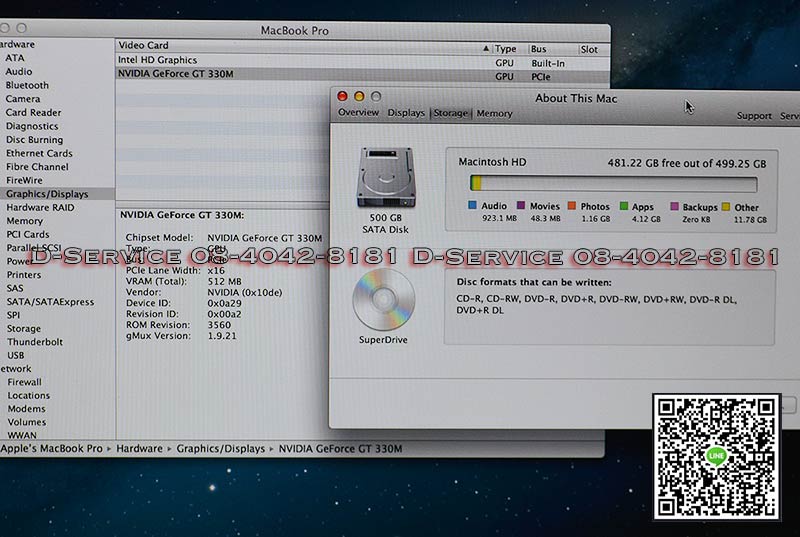This screenshot has width=800, height=537.
Task: Sort by the Bus column header
Action: (x=538, y=49)
